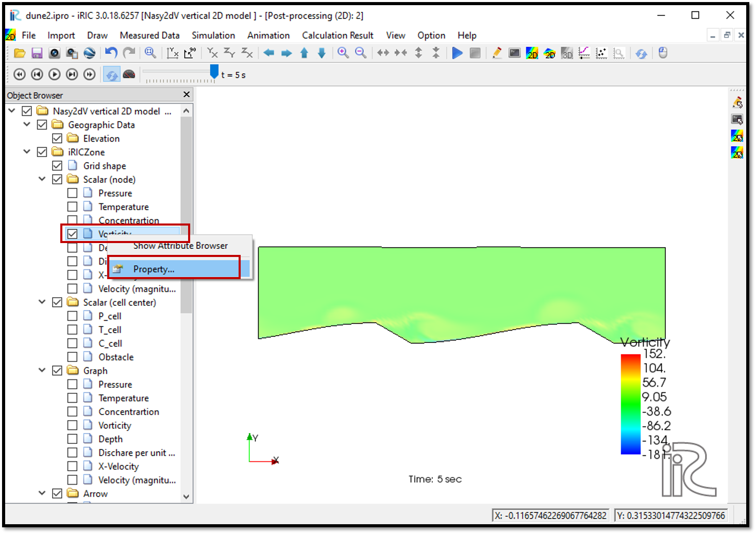Open the File menu
The height and width of the screenshot is (534, 756).
(x=28, y=35)
